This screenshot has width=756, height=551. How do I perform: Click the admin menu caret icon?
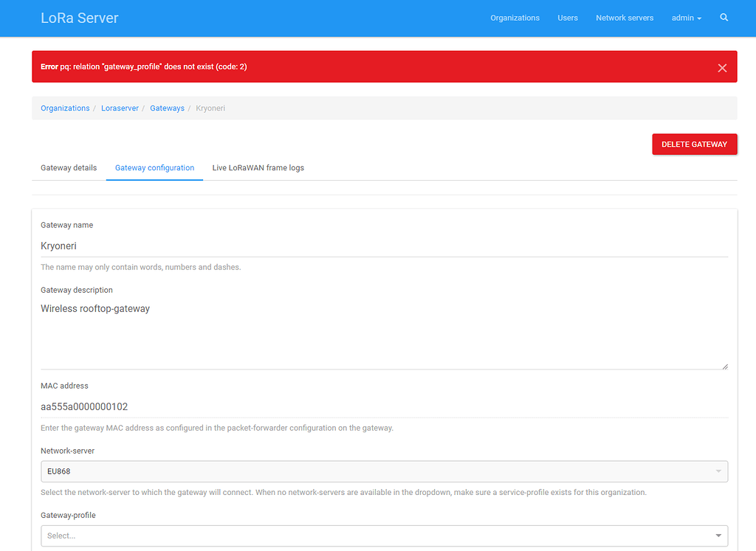(698, 18)
